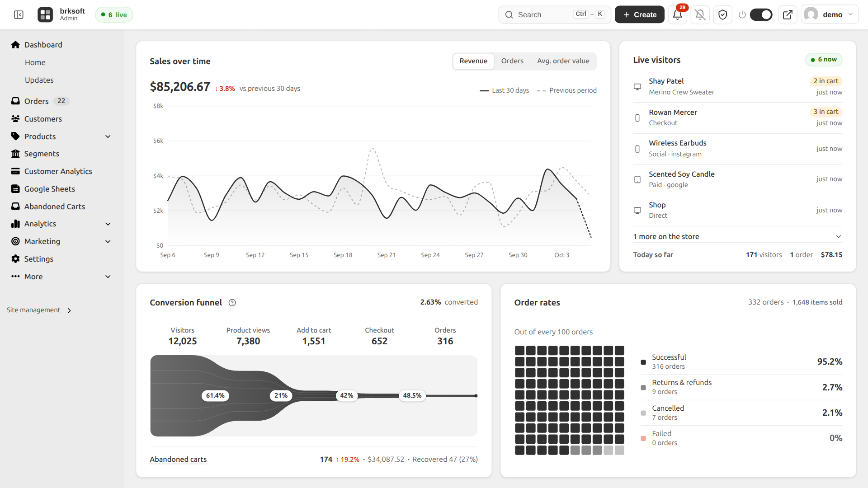Open Site management
The width and height of the screenshot is (868, 488).
coord(39,310)
